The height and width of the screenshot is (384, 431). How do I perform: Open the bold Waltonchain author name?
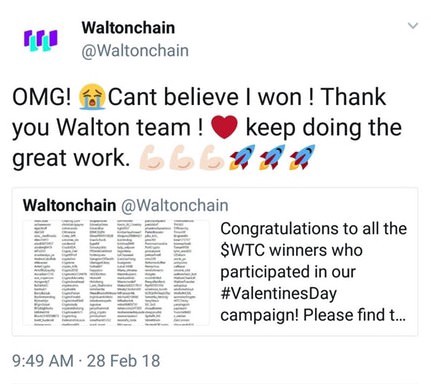128,28
